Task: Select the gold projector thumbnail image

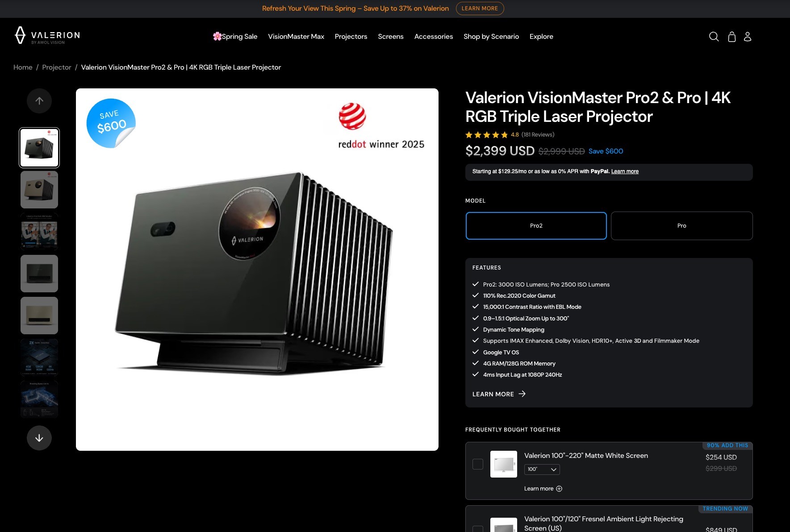Action: (x=39, y=190)
